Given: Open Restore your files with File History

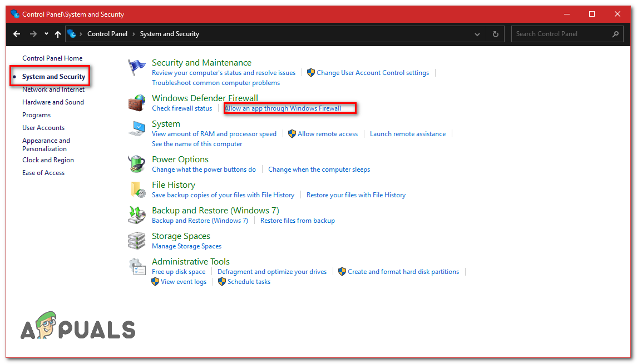Looking at the screenshot, I should pyautogui.click(x=355, y=195).
